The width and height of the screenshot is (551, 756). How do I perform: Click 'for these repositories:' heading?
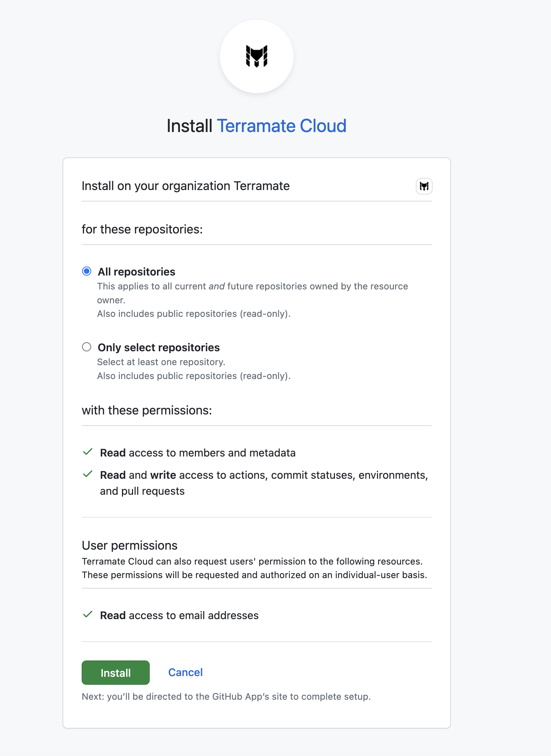pos(142,229)
